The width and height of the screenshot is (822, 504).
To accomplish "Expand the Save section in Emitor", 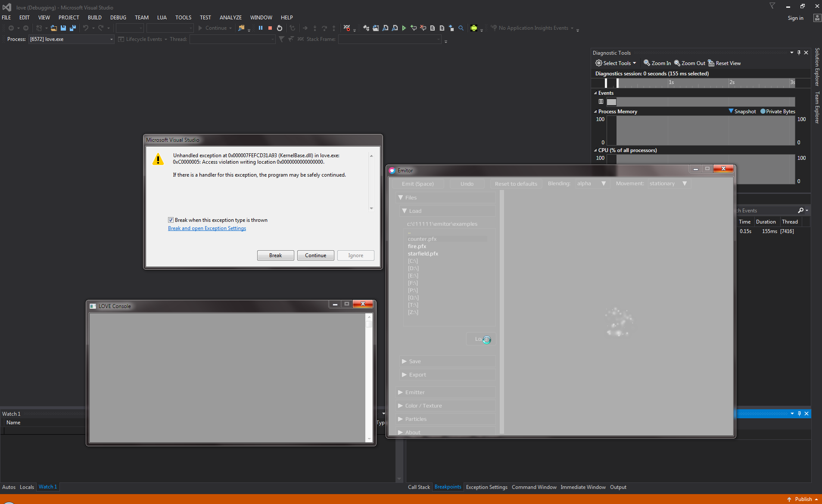I will pyautogui.click(x=447, y=361).
